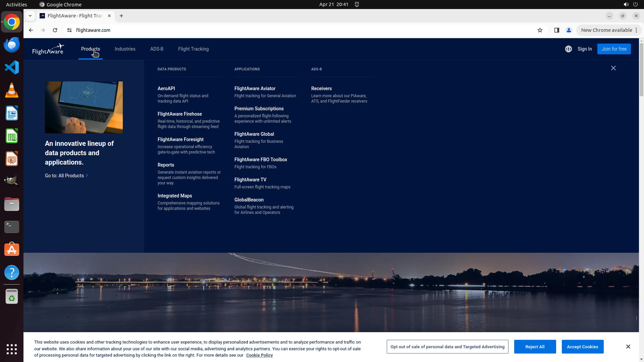Launch Visual Studio Code from dock
The image size is (644, 362).
pyautogui.click(x=12, y=67)
